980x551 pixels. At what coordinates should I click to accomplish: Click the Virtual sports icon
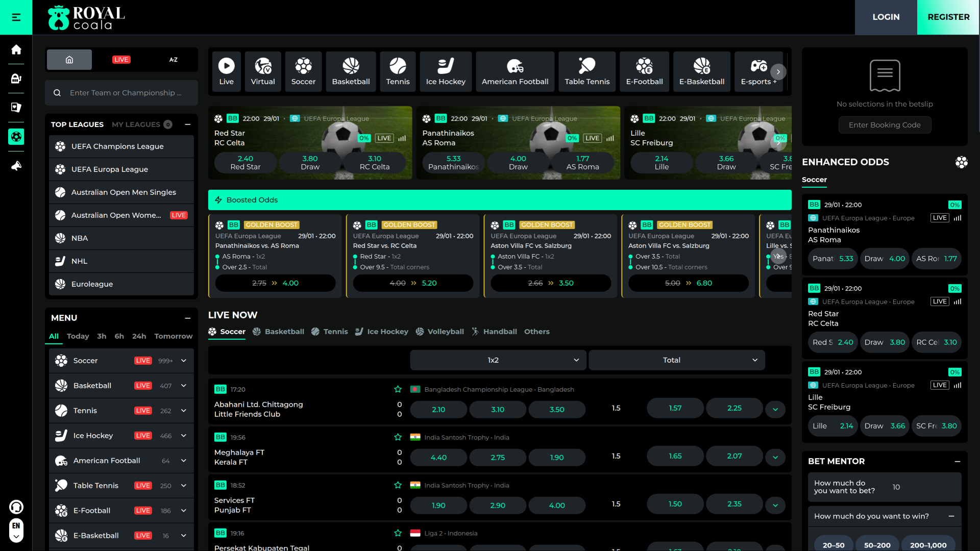click(263, 71)
